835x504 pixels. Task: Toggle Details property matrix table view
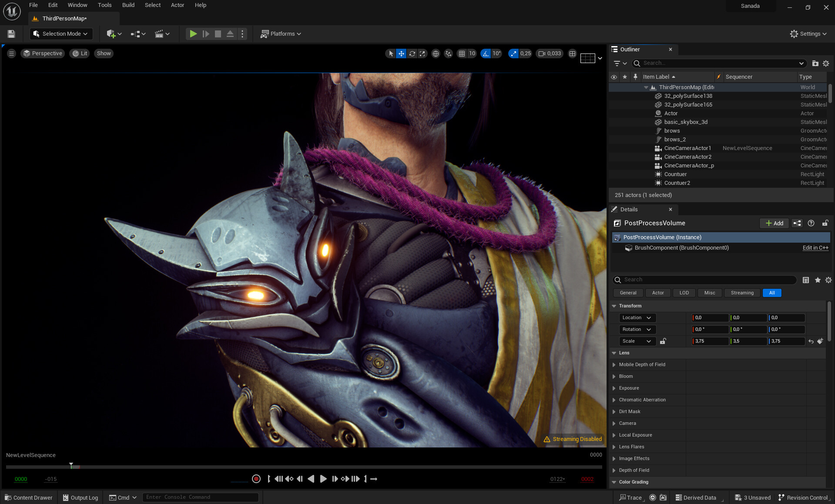coord(806,280)
